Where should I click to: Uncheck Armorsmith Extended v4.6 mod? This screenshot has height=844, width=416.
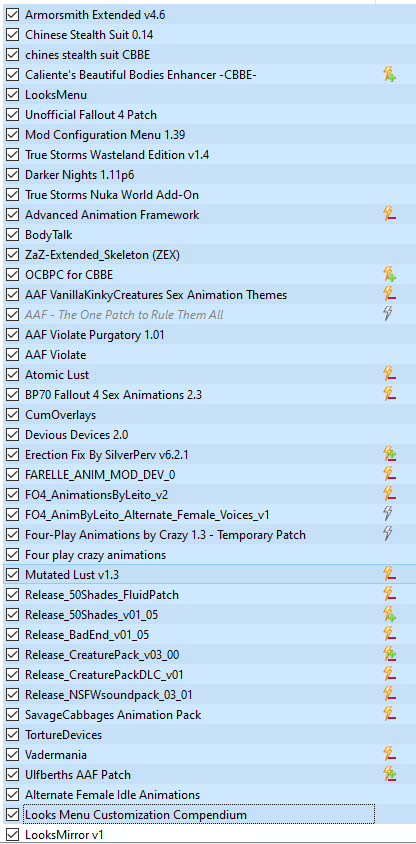(x=12, y=15)
